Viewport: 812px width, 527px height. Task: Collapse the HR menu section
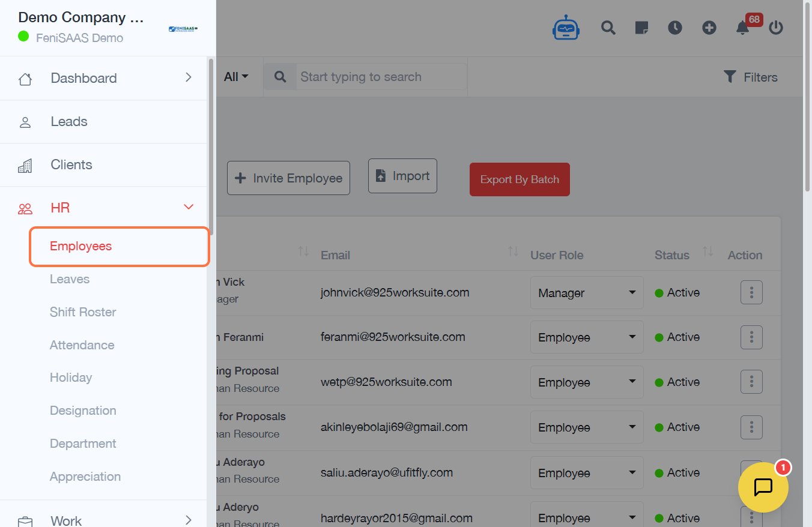[188, 208]
